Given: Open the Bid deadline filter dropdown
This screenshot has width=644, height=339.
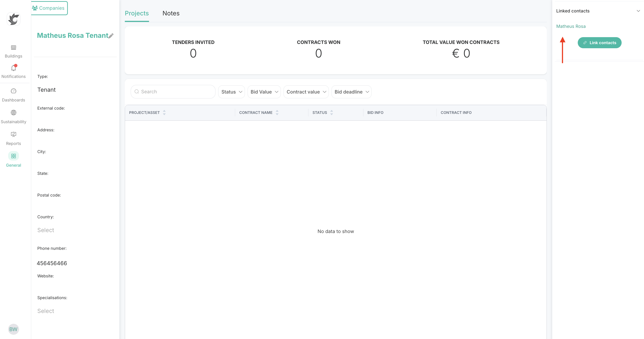Looking at the screenshot, I should pos(351,92).
